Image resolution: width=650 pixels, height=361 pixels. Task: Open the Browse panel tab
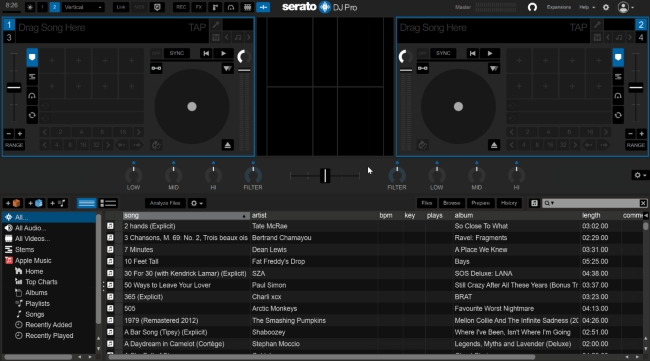pyautogui.click(x=451, y=203)
